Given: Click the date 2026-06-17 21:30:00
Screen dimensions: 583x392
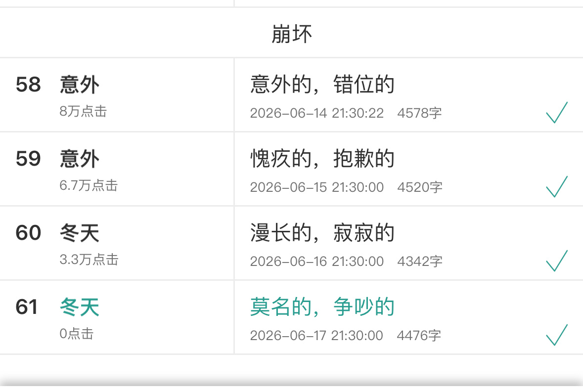Looking at the screenshot, I should [x=316, y=336].
